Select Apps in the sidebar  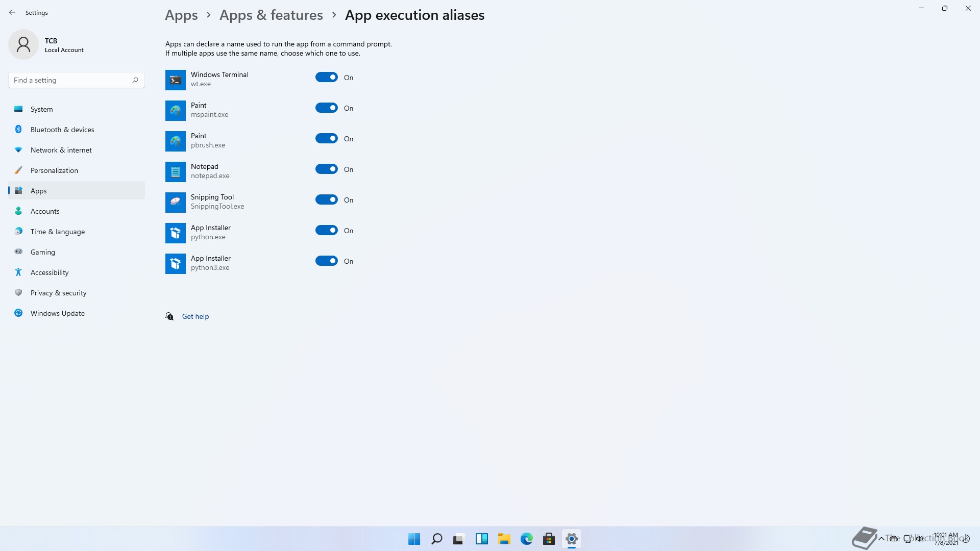coord(77,190)
